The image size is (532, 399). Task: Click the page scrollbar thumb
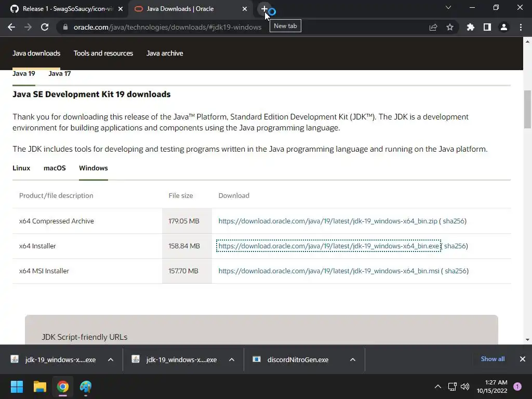click(527, 109)
